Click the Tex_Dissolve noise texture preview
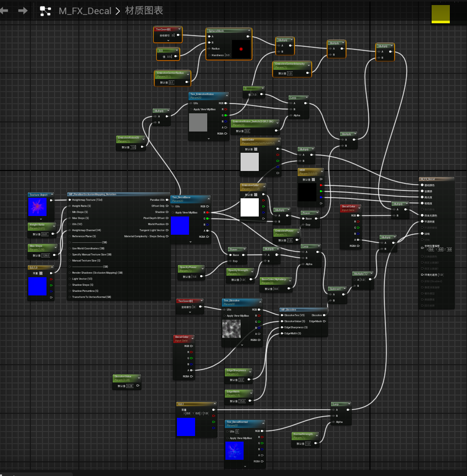This screenshot has width=467, height=476. click(232, 328)
